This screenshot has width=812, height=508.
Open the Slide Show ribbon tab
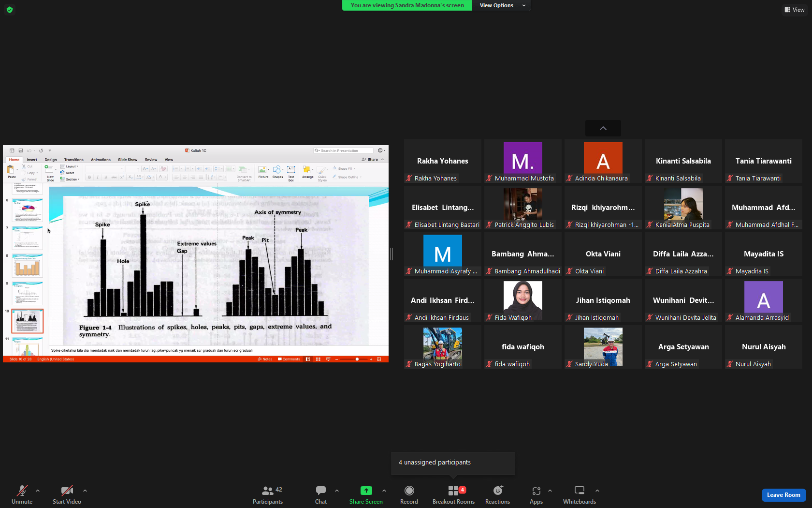pyautogui.click(x=128, y=160)
